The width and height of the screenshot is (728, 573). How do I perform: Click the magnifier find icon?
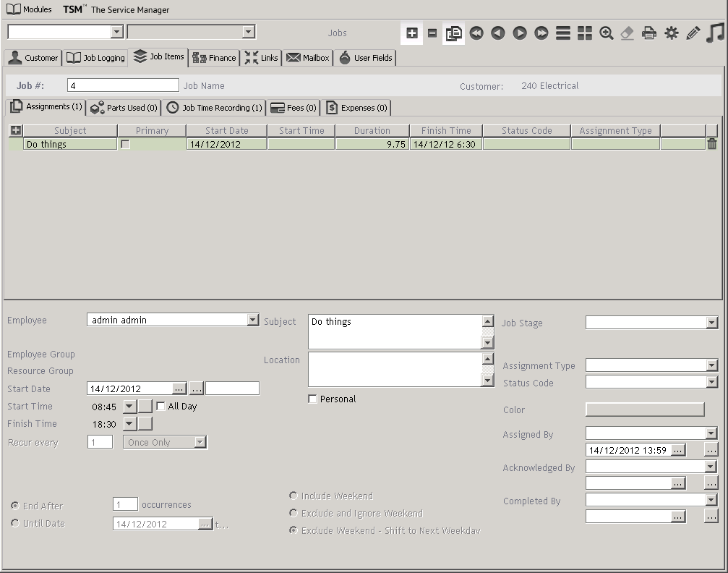pyautogui.click(x=606, y=33)
